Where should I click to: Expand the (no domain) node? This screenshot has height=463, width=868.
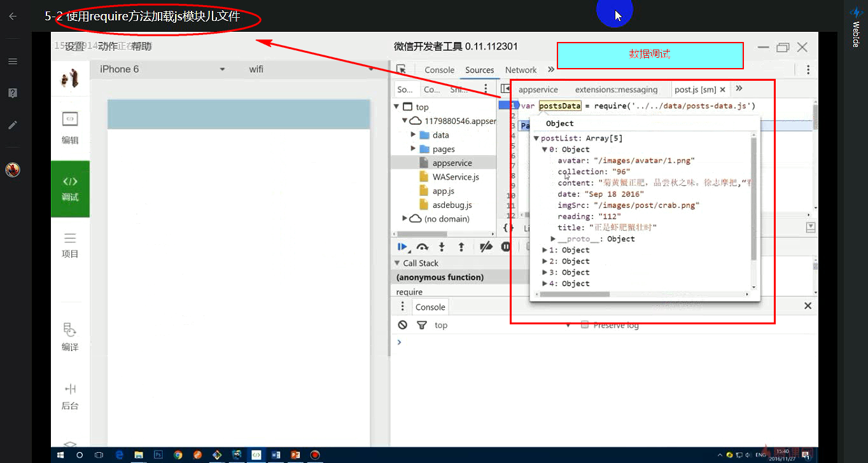[x=405, y=219]
